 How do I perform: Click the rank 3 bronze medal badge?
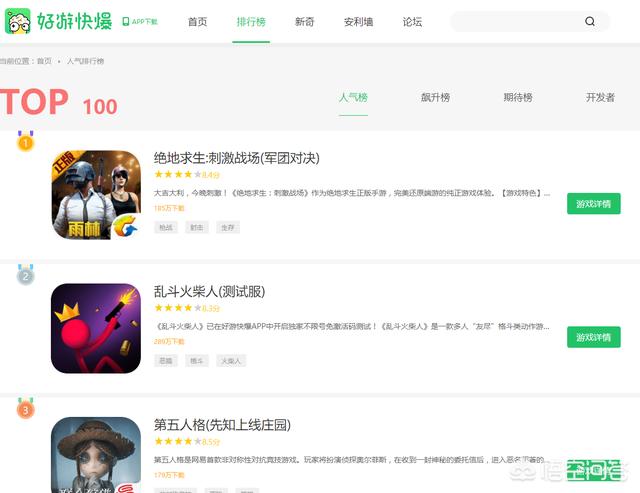pyautogui.click(x=25, y=408)
